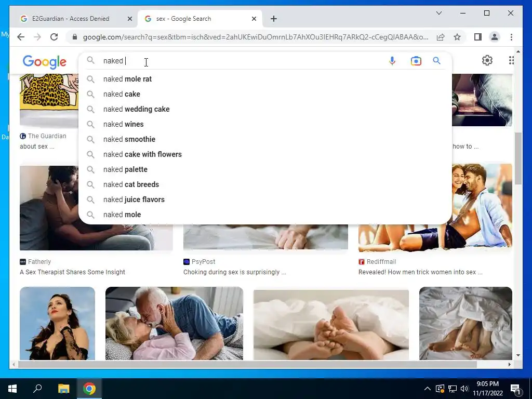The height and width of the screenshot is (399, 532).
Task: Open Revealed! How men trick women result
Action: coord(420,272)
